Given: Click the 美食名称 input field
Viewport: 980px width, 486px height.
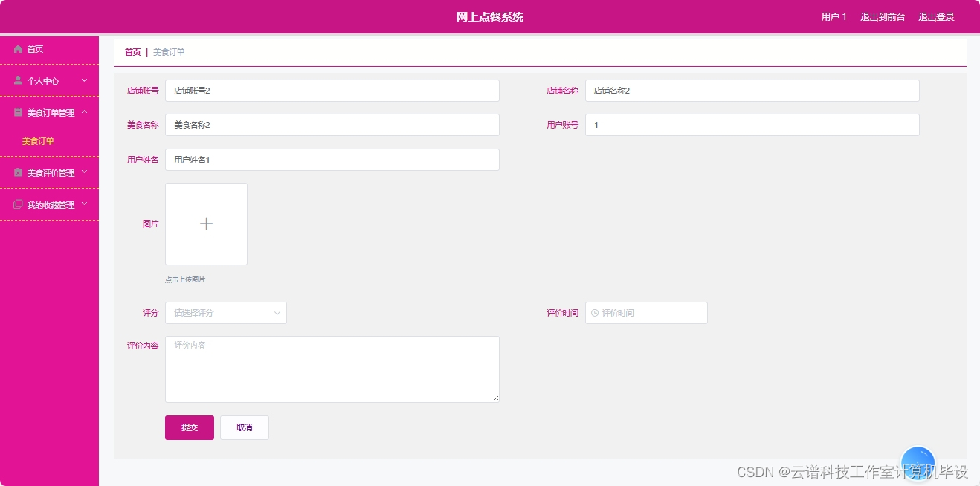Looking at the screenshot, I should (x=332, y=125).
